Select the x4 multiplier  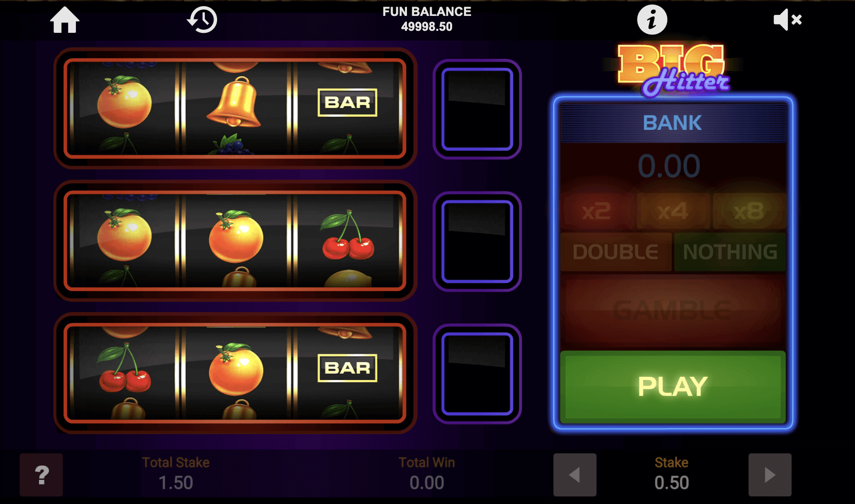pos(673,211)
